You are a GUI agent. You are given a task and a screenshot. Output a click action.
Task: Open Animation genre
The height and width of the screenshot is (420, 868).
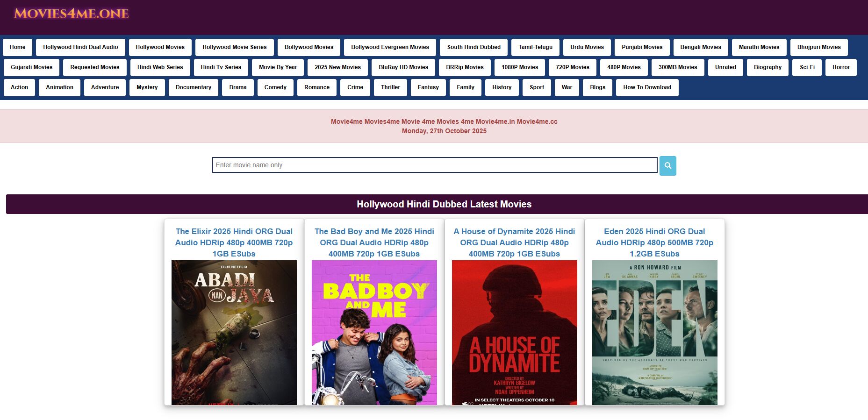point(60,87)
